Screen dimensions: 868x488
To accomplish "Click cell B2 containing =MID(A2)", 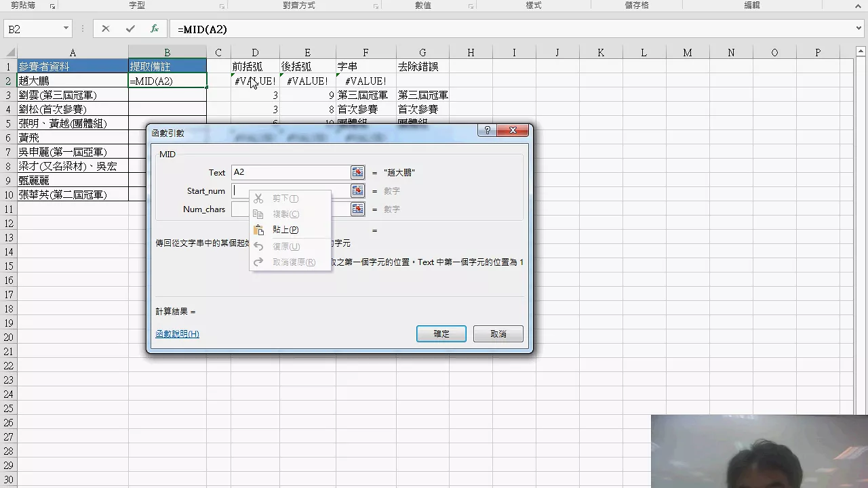I will [x=167, y=81].
